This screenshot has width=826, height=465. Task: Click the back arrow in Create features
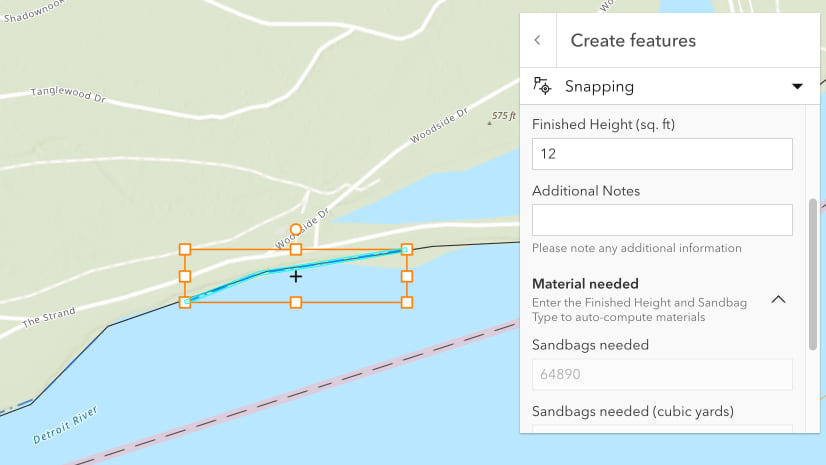click(538, 41)
